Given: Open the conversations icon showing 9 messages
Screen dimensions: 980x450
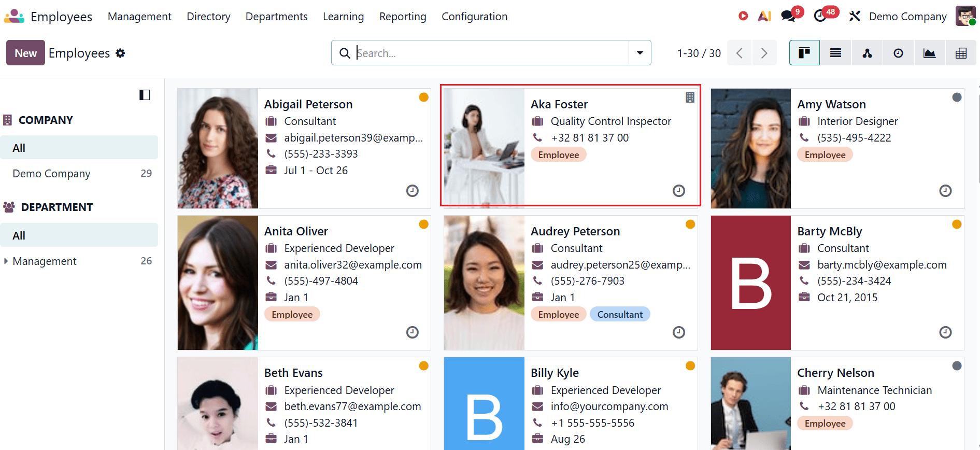Looking at the screenshot, I should click(x=788, y=16).
